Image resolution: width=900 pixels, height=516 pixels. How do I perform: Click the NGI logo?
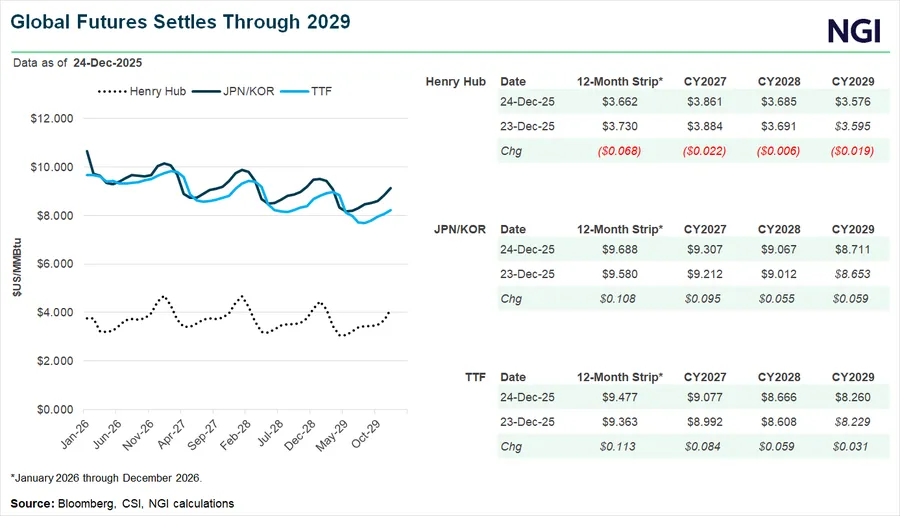tap(854, 32)
